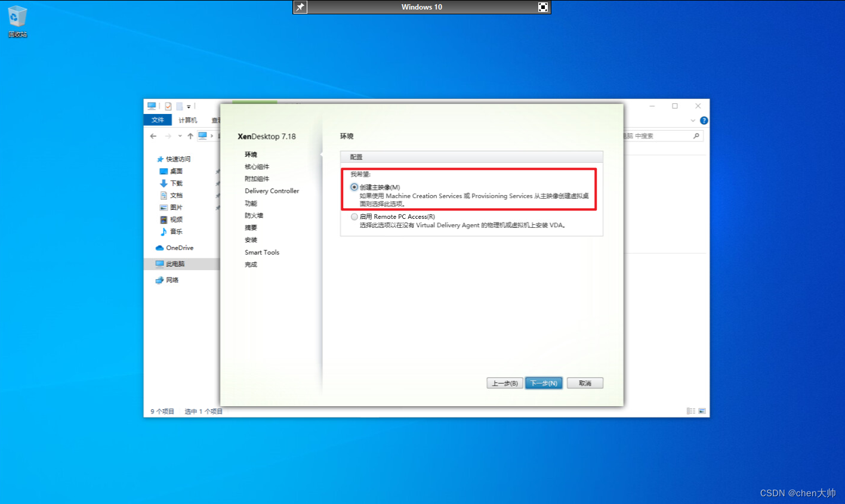Go up one folder level in Explorer

tap(190, 136)
